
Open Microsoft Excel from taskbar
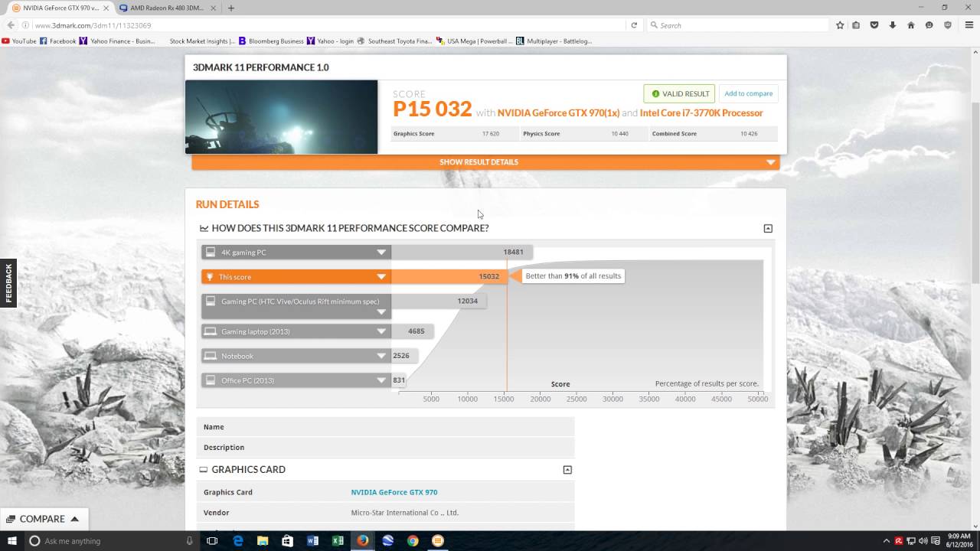[338, 540]
